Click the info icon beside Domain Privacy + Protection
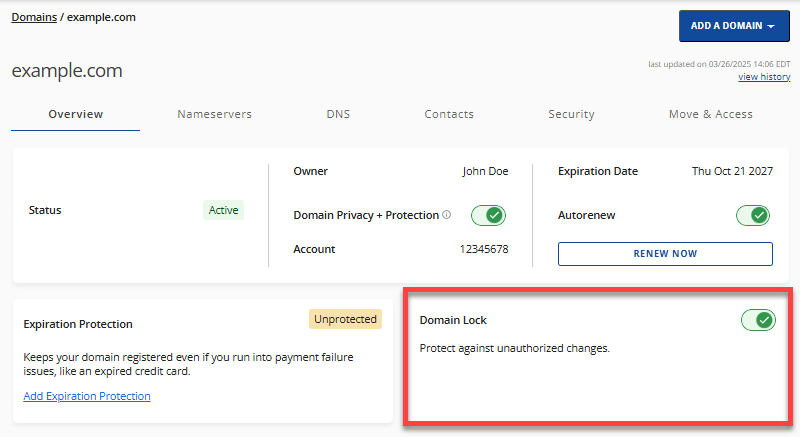This screenshot has height=437, width=800. (x=446, y=215)
